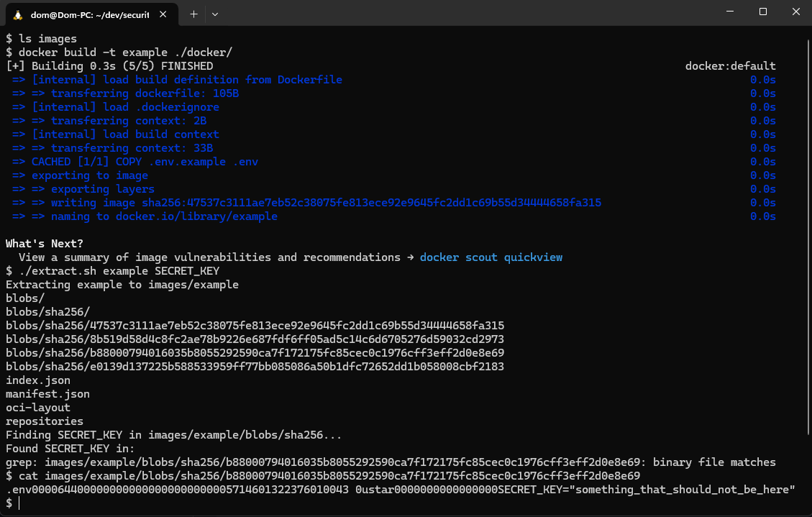Viewport: 812px width, 517px height.
Task: Click the What's Next heading text
Action: click(44, 243)
